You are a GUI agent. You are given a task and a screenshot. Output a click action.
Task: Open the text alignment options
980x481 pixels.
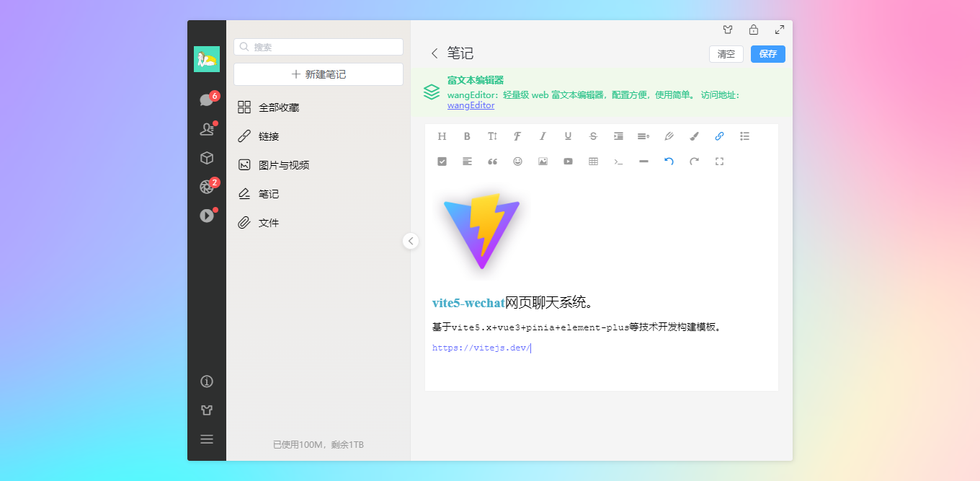(467, 161)
